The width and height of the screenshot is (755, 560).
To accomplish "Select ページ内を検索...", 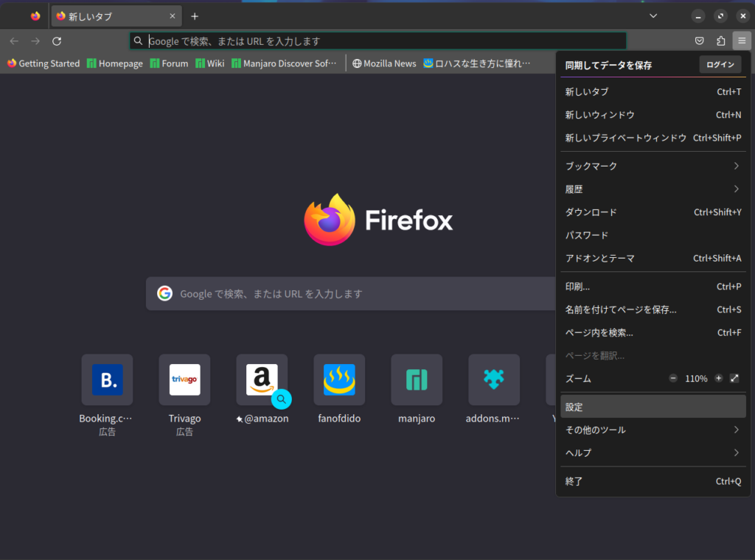I will click(653, 333).
